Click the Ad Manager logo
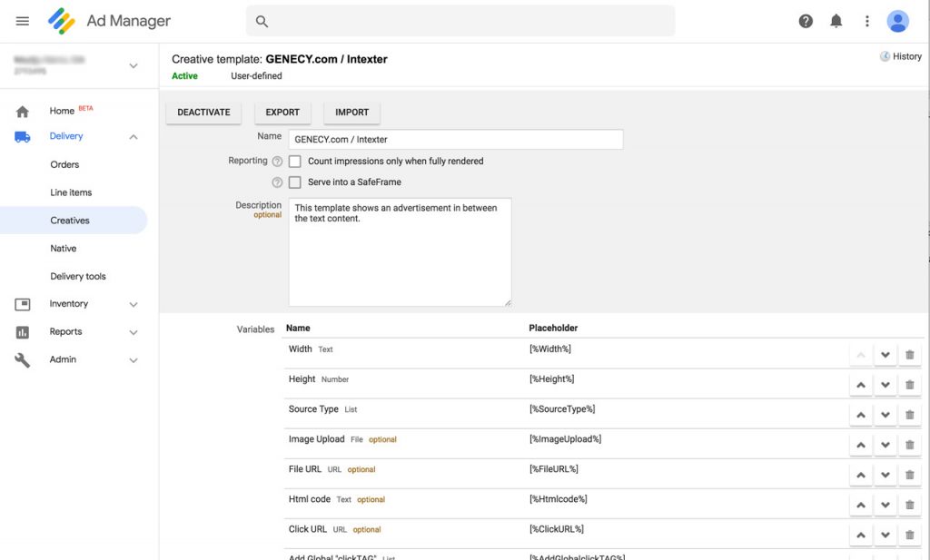 click(62, 22)
